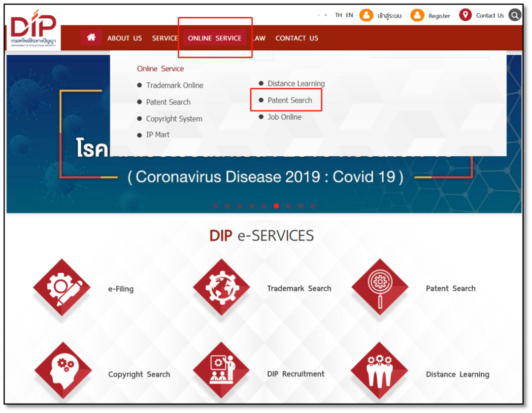Click the DIP Recruitment presenter icon
This screenshot has width=532, height=413.
[221, 371]
